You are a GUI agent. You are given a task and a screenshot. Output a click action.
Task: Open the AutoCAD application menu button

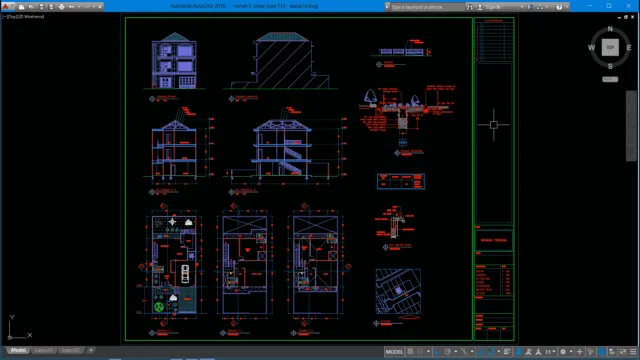[x=7, y=6]
